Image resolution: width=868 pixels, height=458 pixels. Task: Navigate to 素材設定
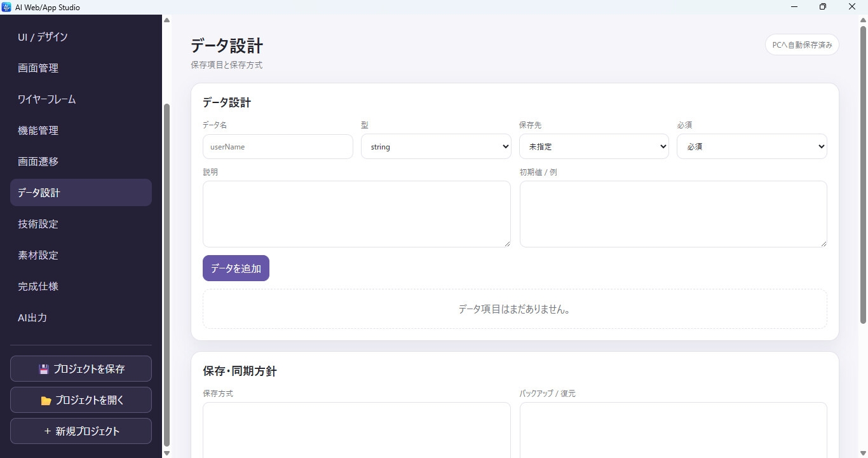[x=81, y=255]
